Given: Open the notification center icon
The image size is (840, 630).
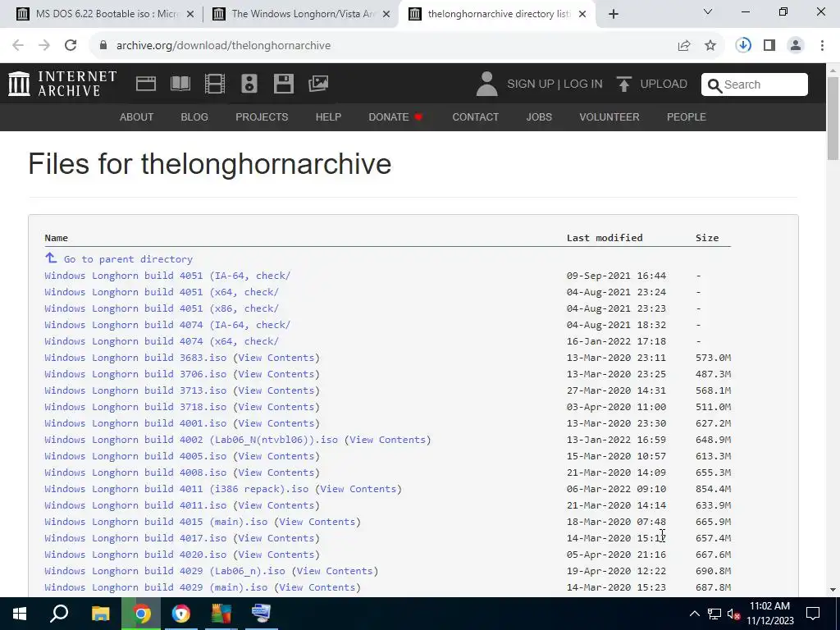Looking at the screenshot, I should 813,614.
